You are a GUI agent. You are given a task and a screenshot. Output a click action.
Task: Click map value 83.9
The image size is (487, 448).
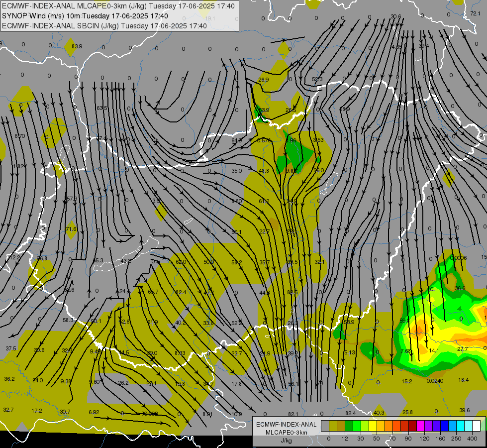(77, 46)
